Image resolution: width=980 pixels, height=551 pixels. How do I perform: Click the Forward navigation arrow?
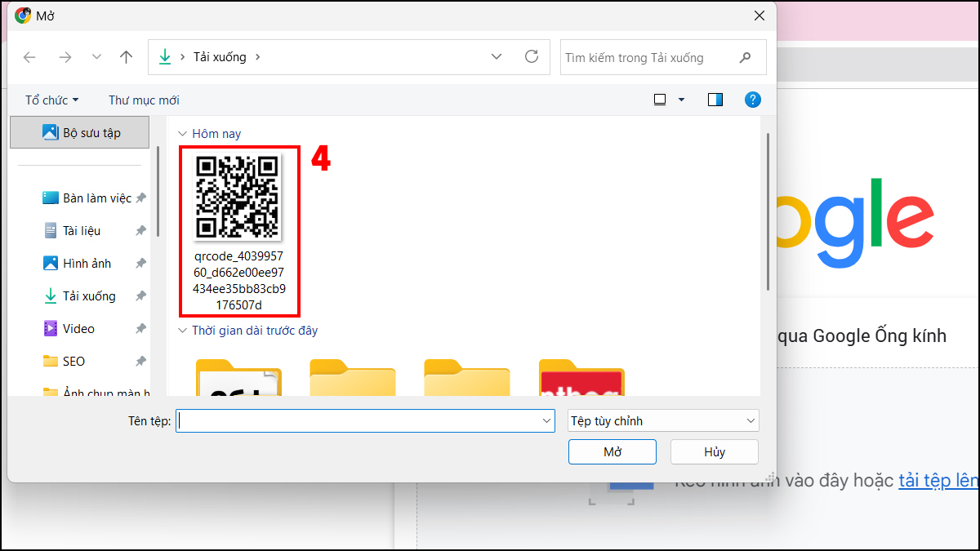(65, 57)
